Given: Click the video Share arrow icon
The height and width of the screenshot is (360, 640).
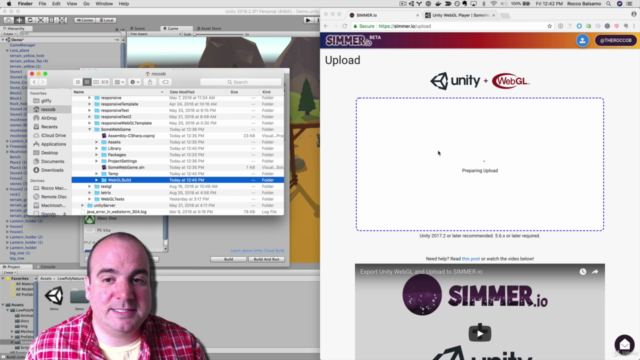Looking at the screenshot, I should [595, 271].
